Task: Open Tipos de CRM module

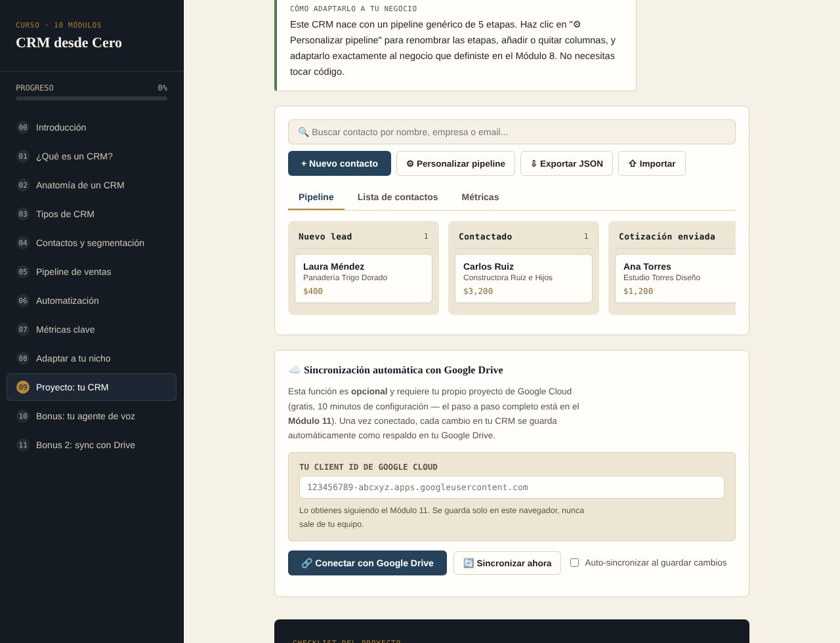Action: point(92,214)
